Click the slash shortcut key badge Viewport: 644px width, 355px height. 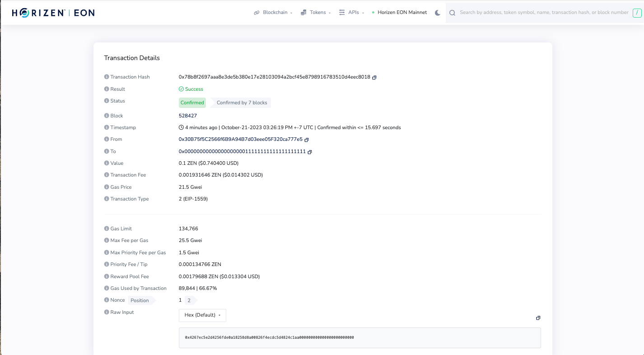point(637,13)
